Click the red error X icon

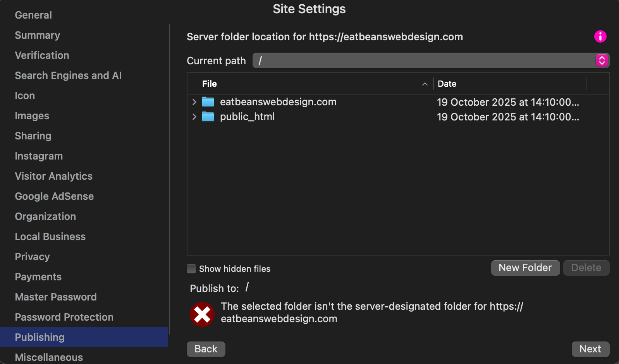click(202, 314)
